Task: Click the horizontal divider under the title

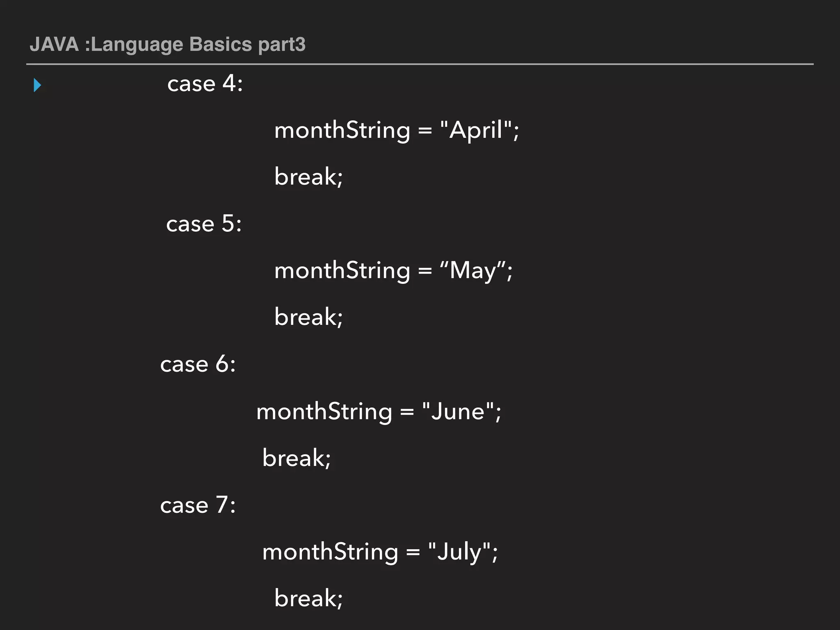Action: pos(420,64)
